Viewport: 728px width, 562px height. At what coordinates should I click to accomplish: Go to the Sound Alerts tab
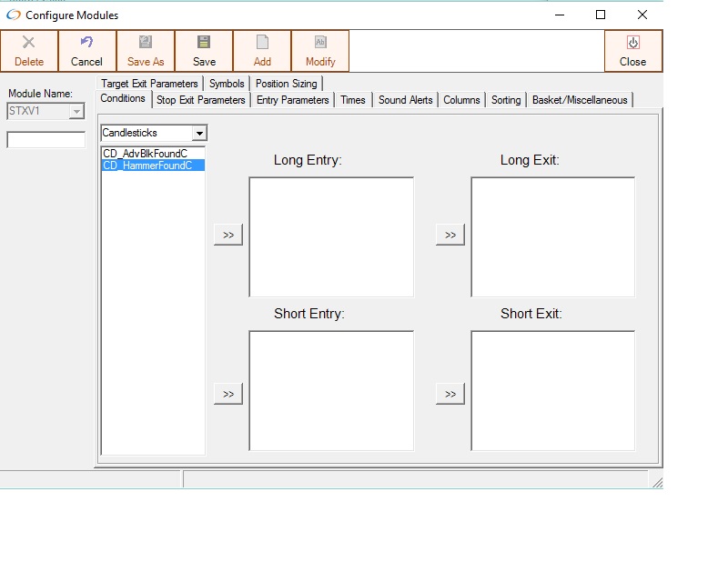coord(405,100)
